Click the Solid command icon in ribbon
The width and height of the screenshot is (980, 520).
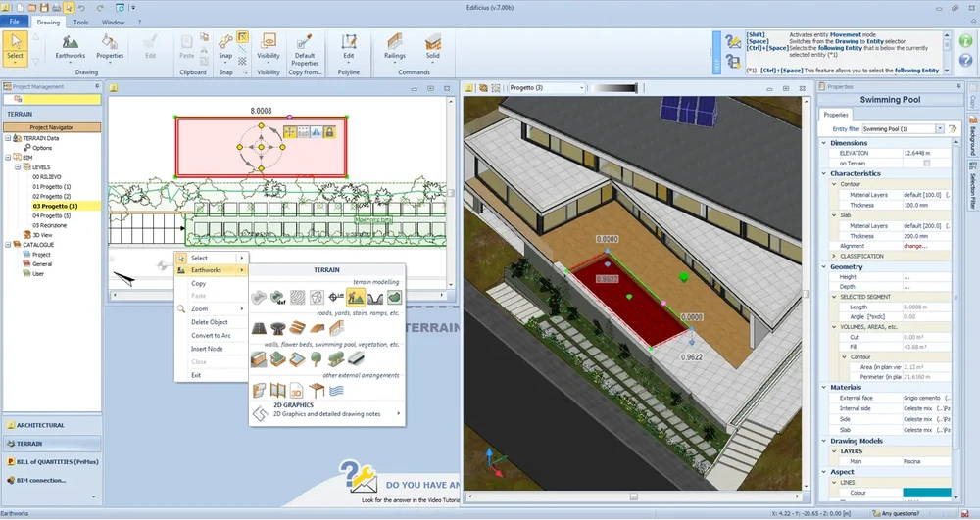(432, 43)
